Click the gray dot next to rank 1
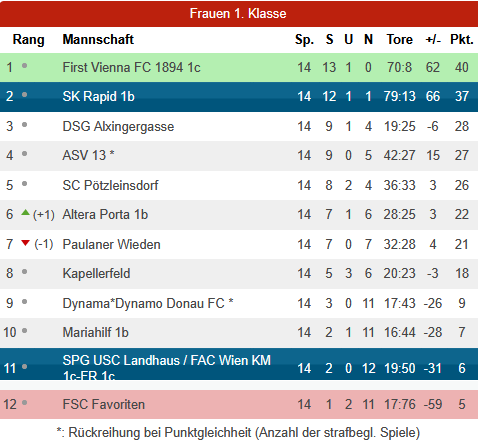This screenshot has width=480, height=441. click(x=24, y=66)
